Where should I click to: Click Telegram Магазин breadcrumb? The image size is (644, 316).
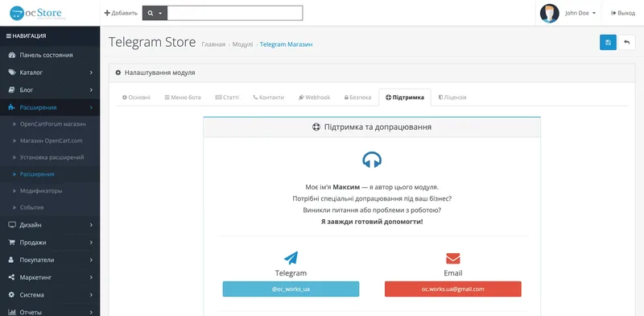(x=286, y=44)
